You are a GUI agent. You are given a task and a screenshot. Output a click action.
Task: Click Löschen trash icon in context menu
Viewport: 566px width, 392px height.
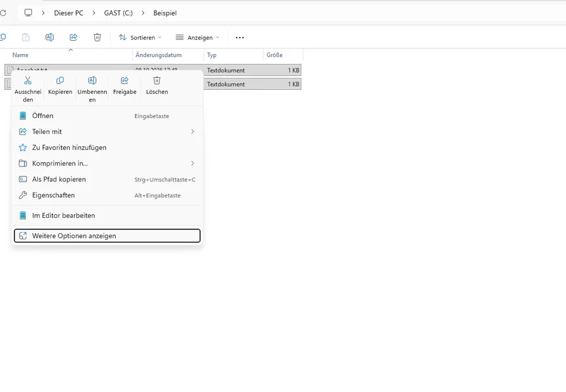pos(157,80)
